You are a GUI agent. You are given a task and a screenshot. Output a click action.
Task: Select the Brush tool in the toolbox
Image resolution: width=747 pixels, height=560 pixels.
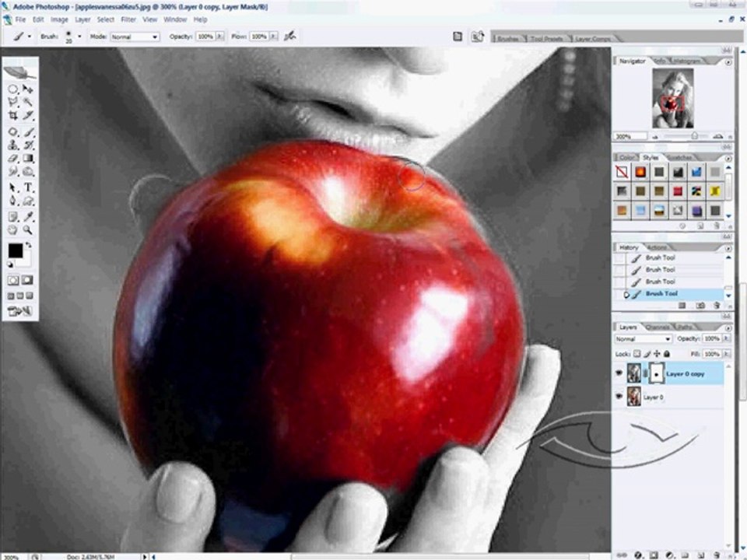(x=28, y=132)
